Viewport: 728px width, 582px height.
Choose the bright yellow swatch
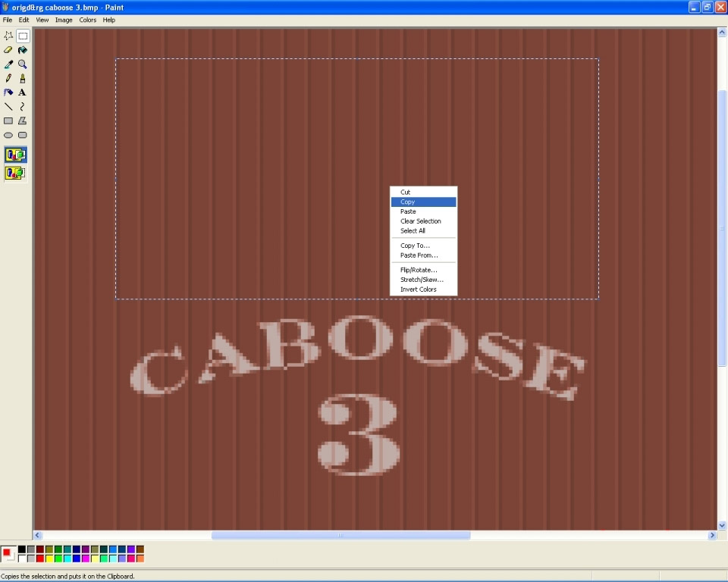coord(49,559)
